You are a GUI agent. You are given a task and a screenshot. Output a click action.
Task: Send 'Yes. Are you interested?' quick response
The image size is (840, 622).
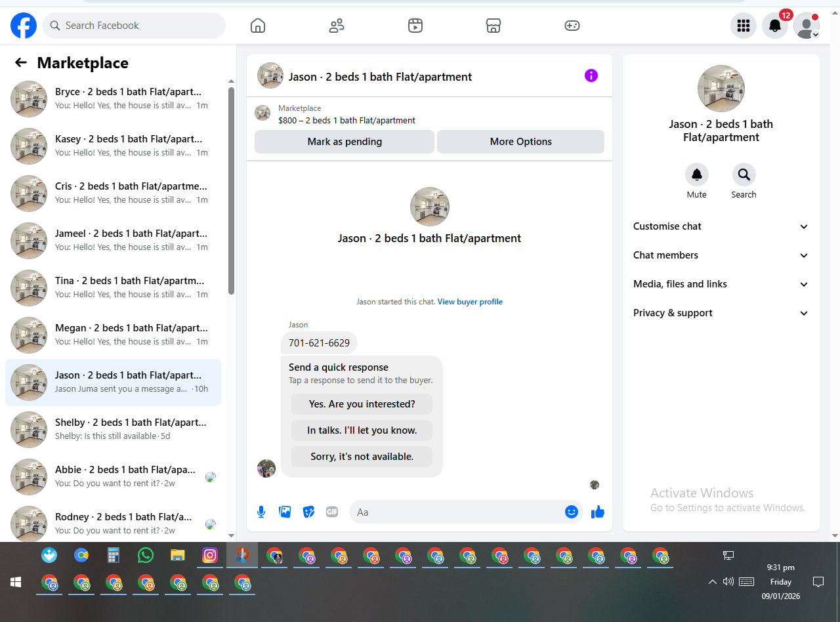362,404
